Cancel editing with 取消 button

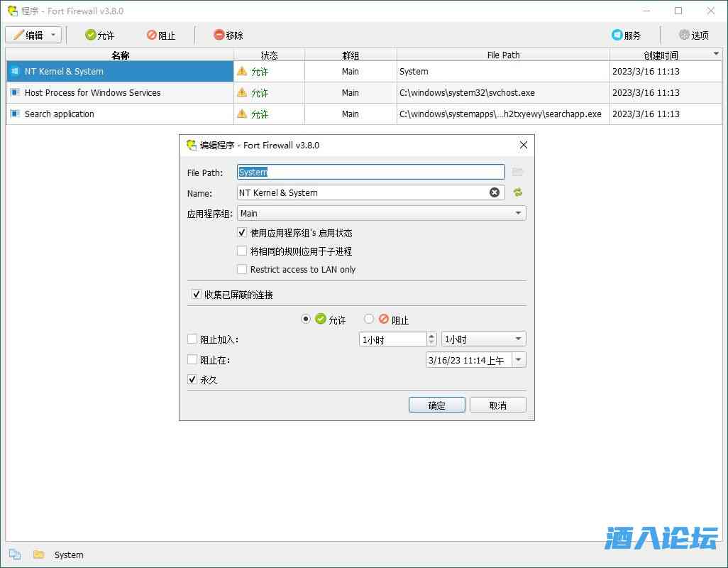pyautogui.click(x=497, y=405)
